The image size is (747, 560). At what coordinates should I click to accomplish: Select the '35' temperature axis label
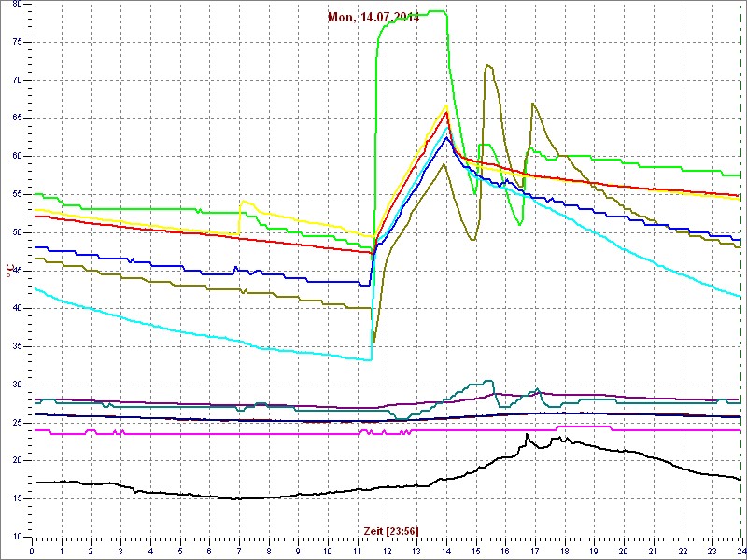click(16, 346)
